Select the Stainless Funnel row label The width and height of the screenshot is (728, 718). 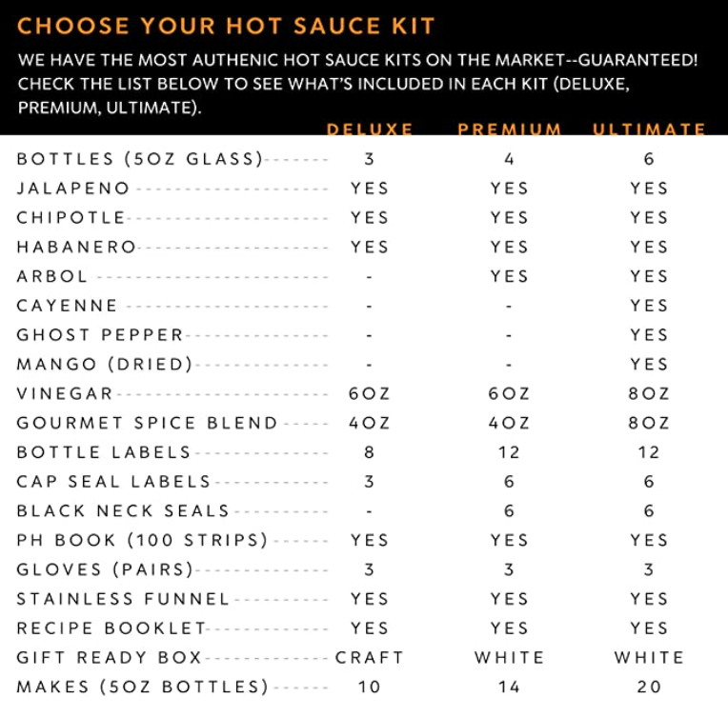pos(124,599)
